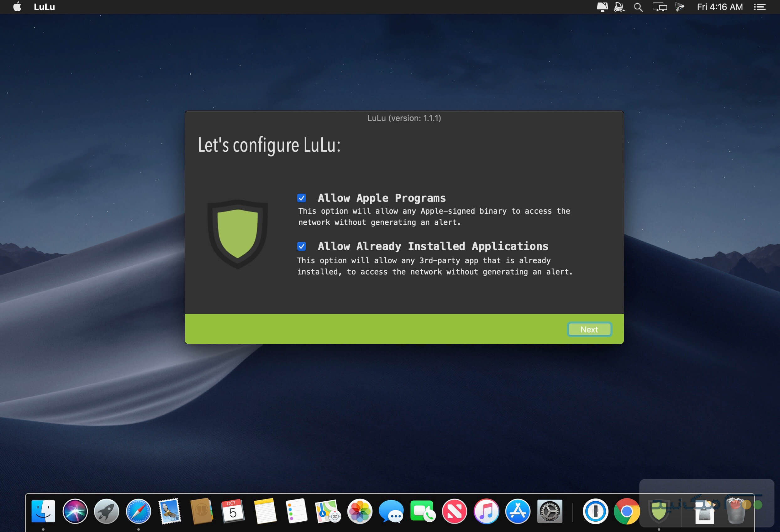Click the displays icon in menu bar
The width and height of the screenshot is (780, 532).
660,7
